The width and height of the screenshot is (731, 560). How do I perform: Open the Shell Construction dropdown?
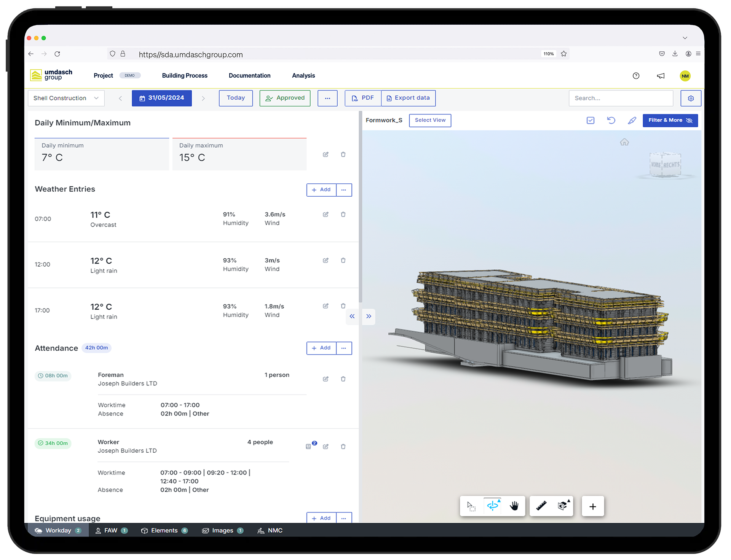coord(66,98)
